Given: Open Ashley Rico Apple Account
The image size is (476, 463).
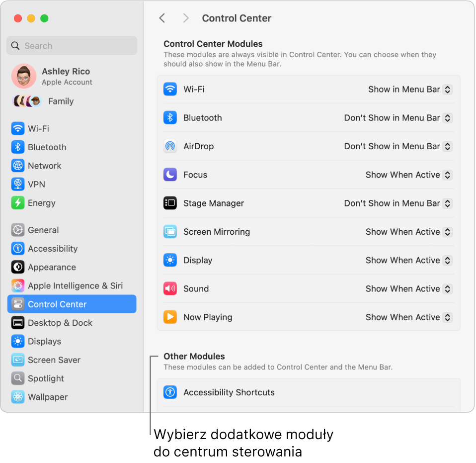Looking at the screenshot, I should click(x=72, y=76).
